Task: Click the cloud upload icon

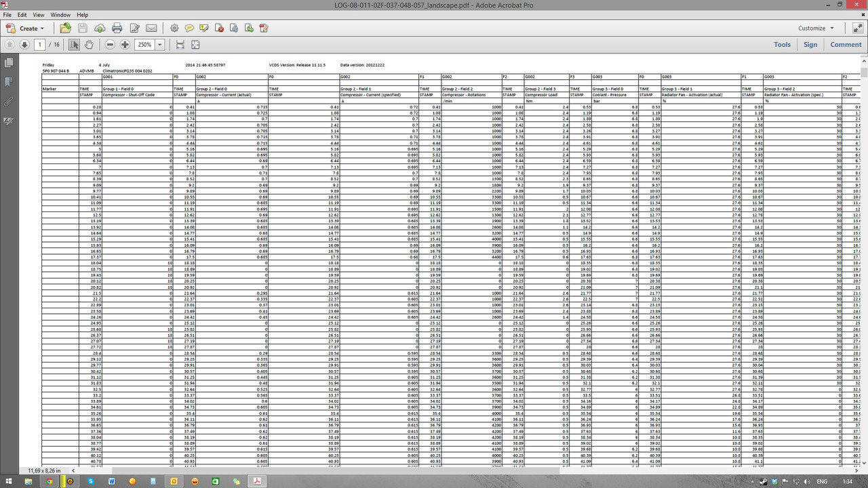Action: (100, 28)
